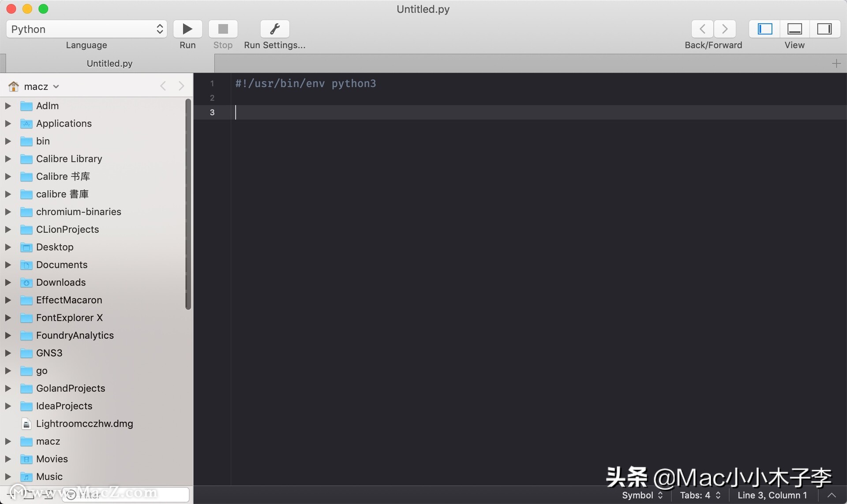Viewport: 847px width, 504px height.
Task: Click the up chevron in the status bar
Action: click(x=832, y=495)
